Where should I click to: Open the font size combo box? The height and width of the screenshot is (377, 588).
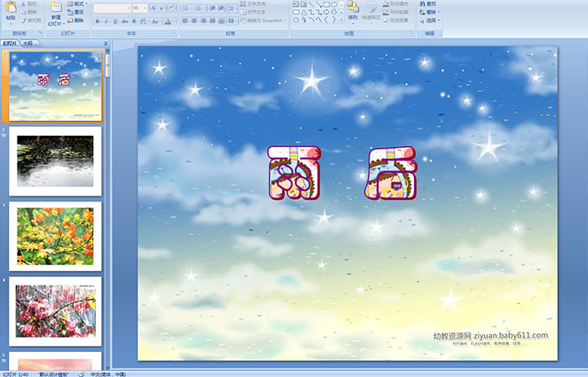(139, 8)
